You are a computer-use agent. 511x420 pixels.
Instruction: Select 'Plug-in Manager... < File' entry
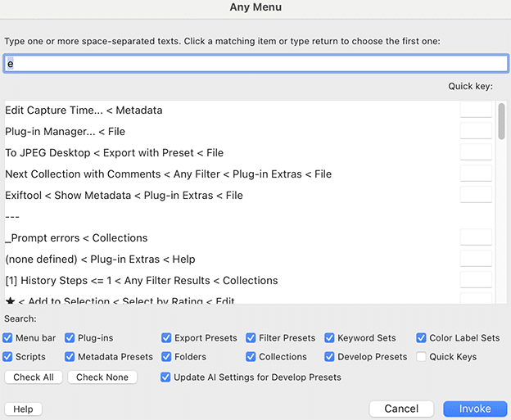(65, 132)
